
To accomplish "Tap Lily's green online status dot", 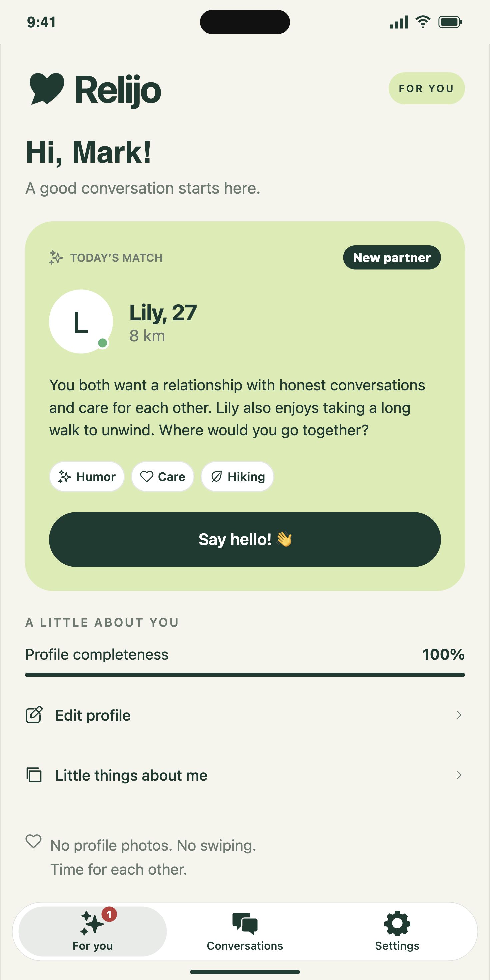I will (x=102, y=343).
